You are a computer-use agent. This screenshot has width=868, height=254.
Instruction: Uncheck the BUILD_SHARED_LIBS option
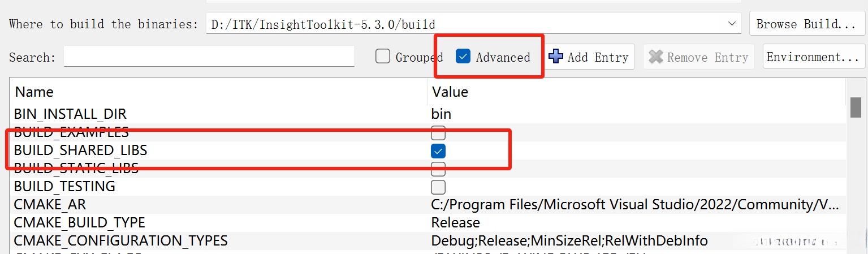(438, 151)
